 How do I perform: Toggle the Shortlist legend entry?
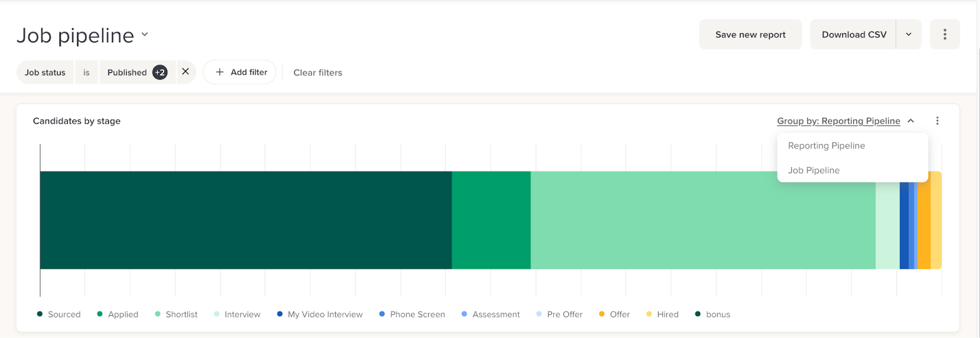(176, 314)
